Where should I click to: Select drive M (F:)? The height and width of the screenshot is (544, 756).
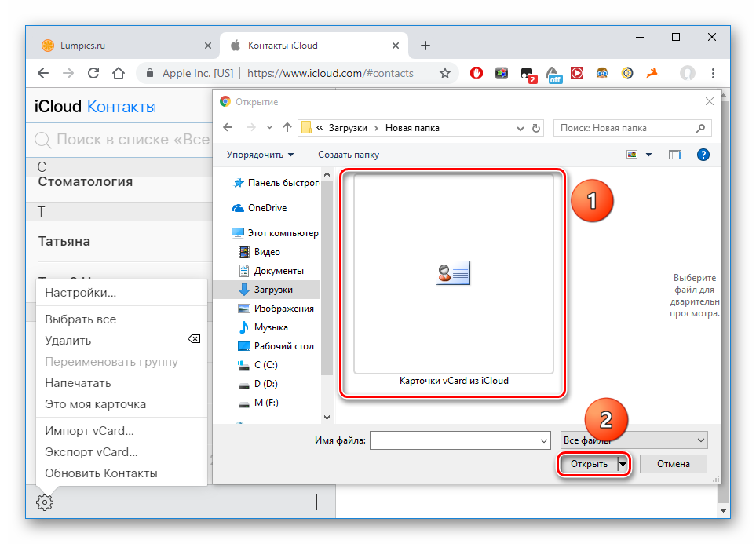coord(258,402)
